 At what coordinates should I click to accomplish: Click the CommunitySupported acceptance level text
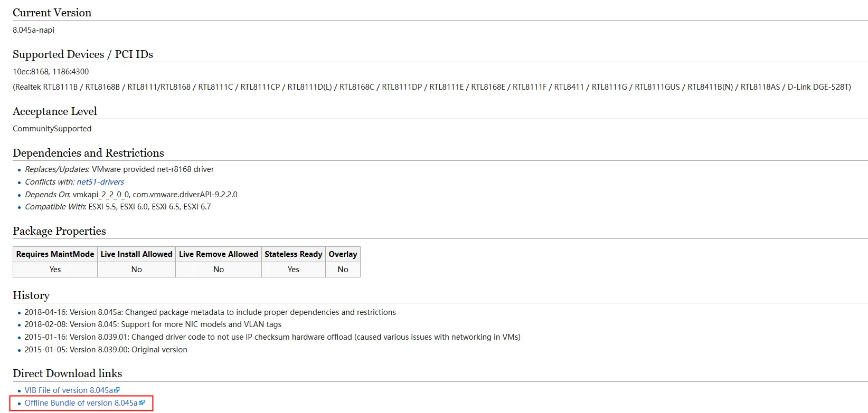point(52,129)
